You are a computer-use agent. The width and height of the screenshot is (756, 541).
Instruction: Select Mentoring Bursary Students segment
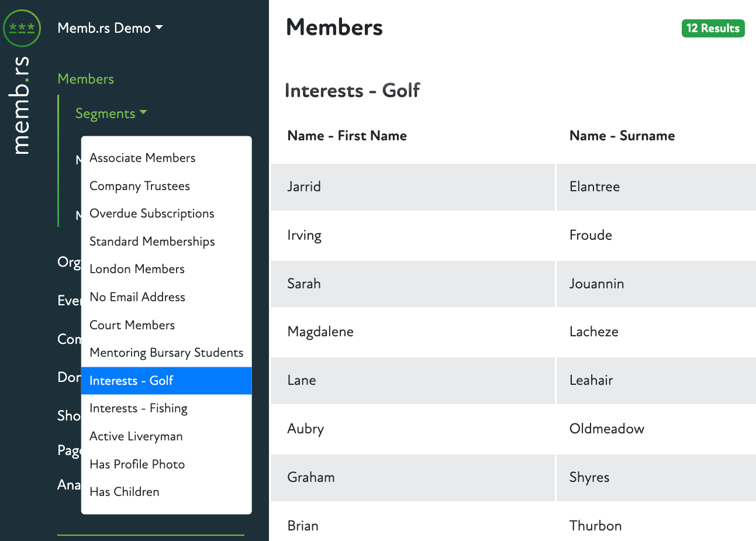[166, 353]
